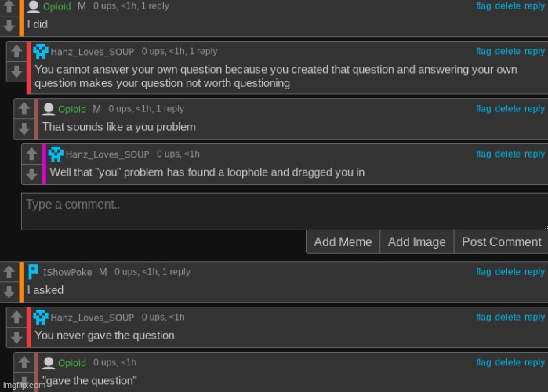This screenshot has width=548, height=392.
Task: Reply to the "You never gave the question" comment
Action: tap(535, 318)
